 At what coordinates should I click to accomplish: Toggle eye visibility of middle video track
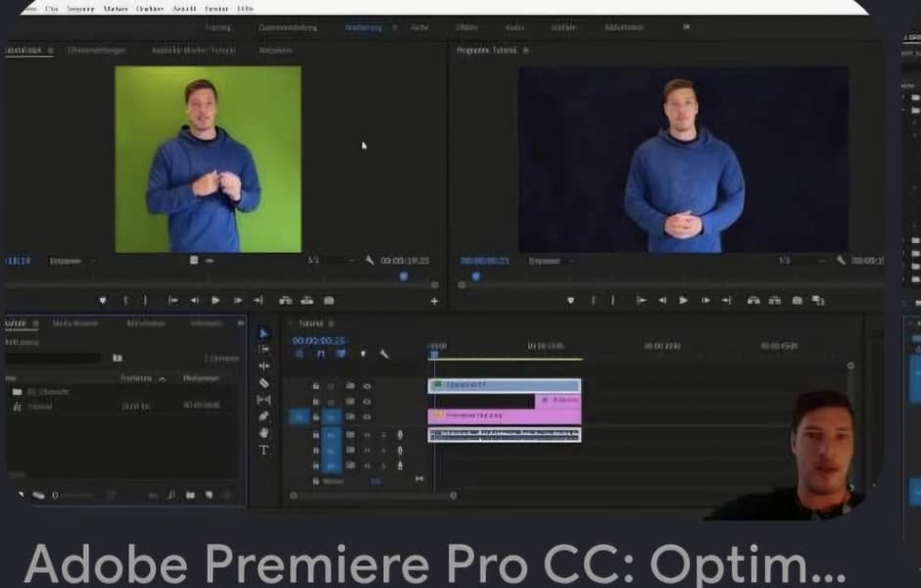(x=367, y=402)
